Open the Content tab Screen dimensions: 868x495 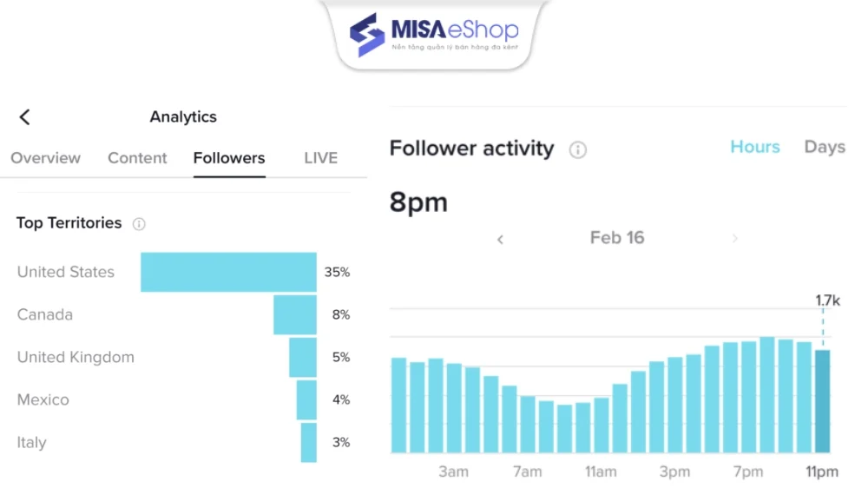click(x=137, y=158)
